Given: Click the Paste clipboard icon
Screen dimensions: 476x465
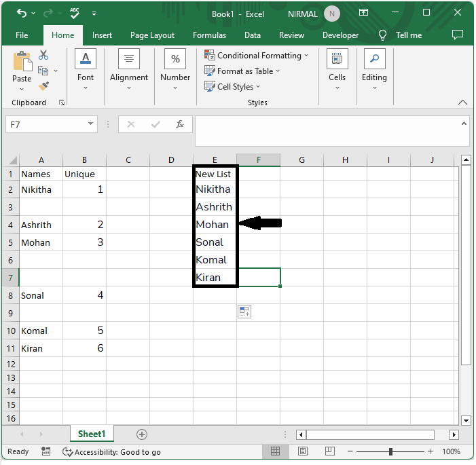Looking at the screenshot, I should [22, 62].
